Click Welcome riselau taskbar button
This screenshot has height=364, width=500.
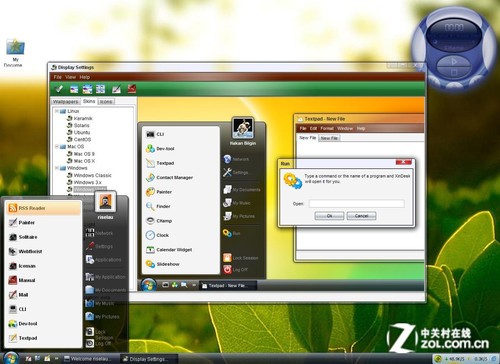[89, 359]
